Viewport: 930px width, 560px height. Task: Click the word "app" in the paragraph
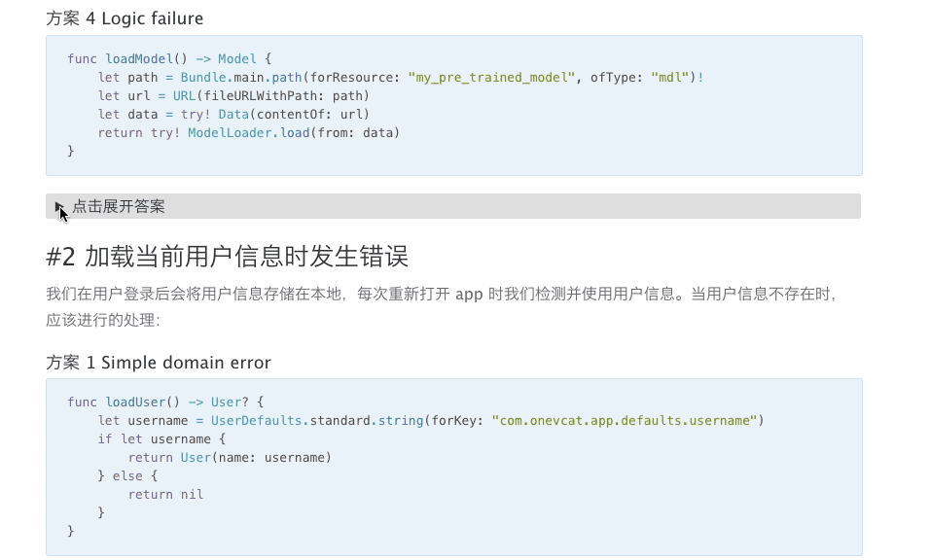pos(469,294)
